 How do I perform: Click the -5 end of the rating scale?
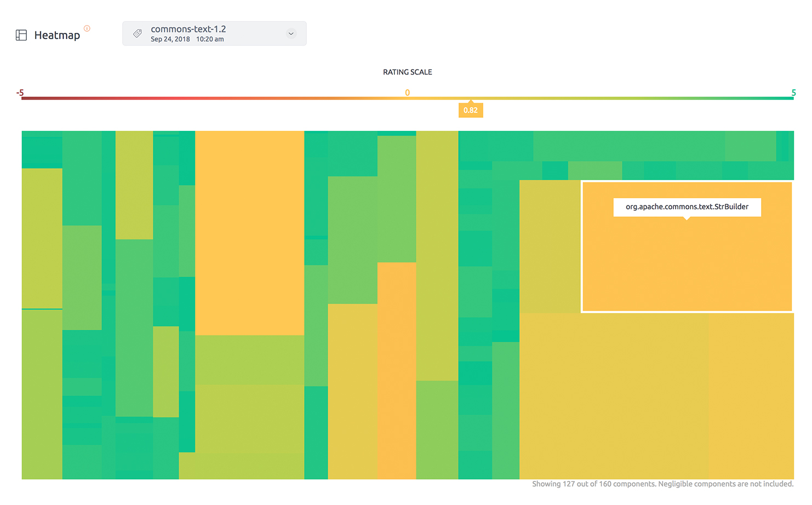[x=20, y=93]
